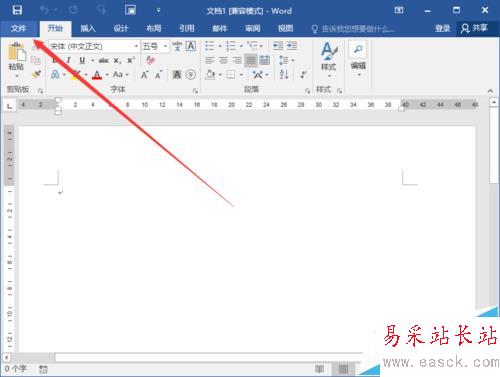This screenshot has height=377, width=500.
Task: Toggle Show/Hide paragraph marks
Action: click(304, 74)
